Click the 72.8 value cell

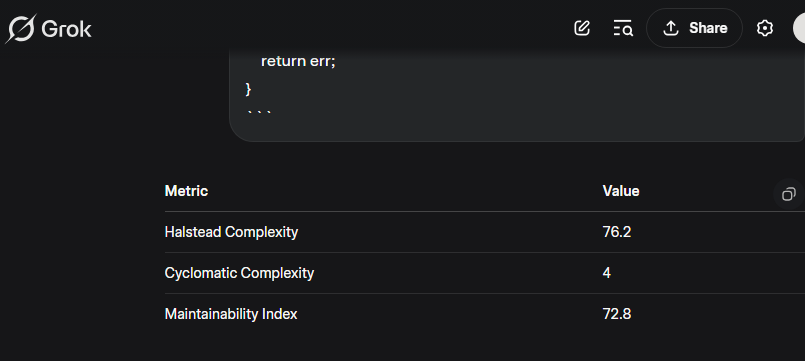[x=617, y=314]
